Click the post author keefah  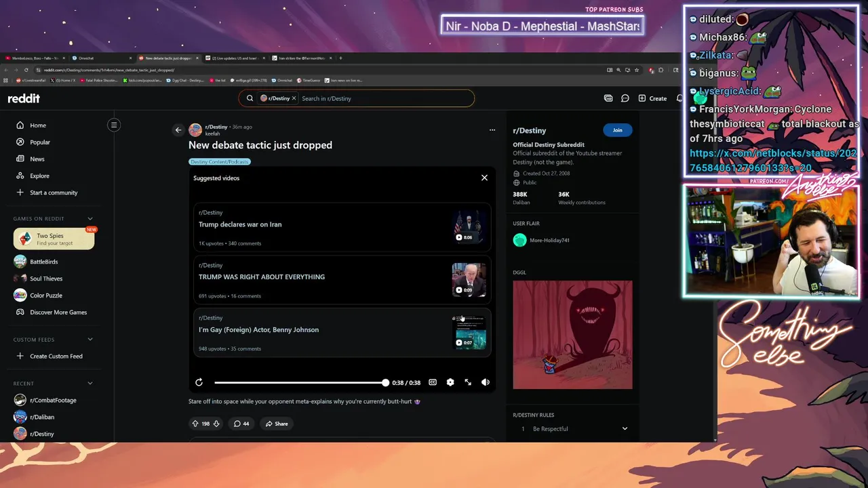(212, 134)
